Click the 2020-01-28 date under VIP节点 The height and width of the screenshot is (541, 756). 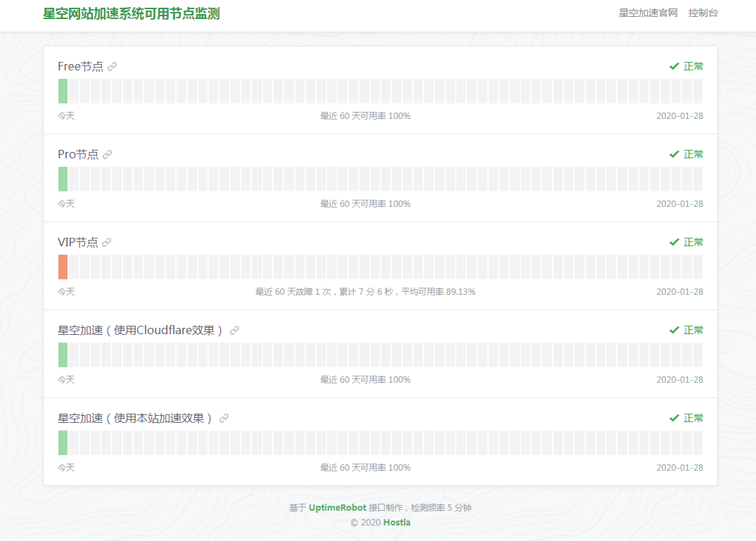(x=679, y=292)
